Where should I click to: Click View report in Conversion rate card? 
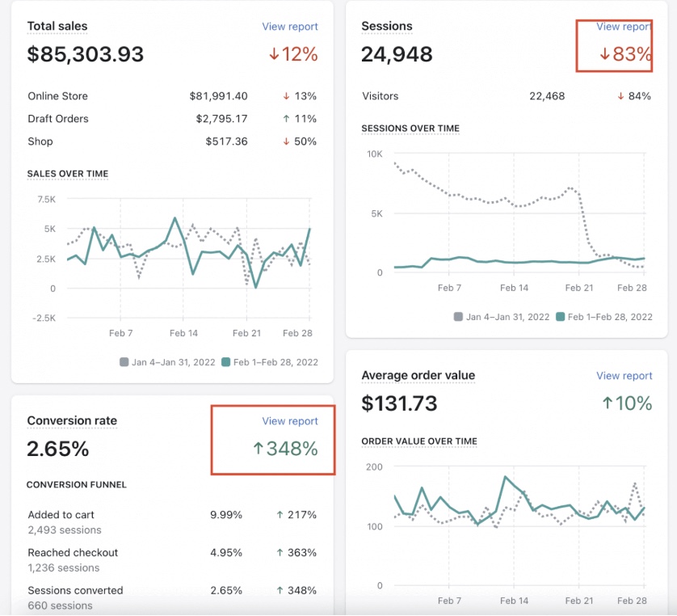tap(290, 421)
